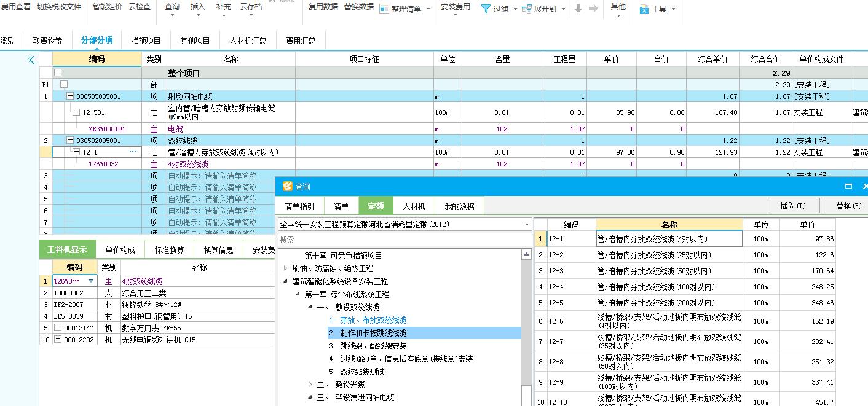
Task: Switch to the 费用汇总 tab
Action: (x=301, y=41)
